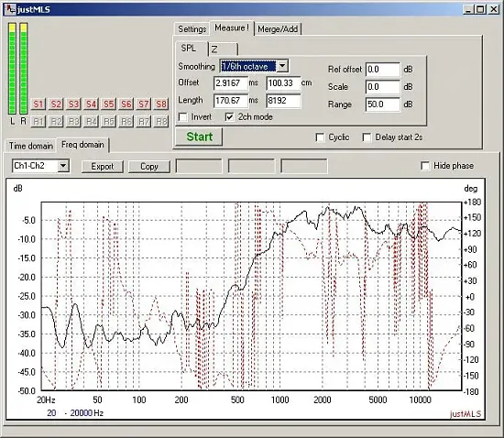The width and height of the screenshot is (504, 438).
Task: Click recall slot R2
Action: tap(56, 122)
